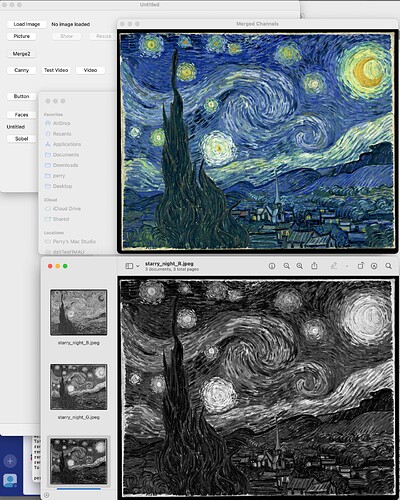Click the add plus button under Preview thumbnails
Image resolution: width=400 pixels, height=500 pixels.
[x=46, y=495]
